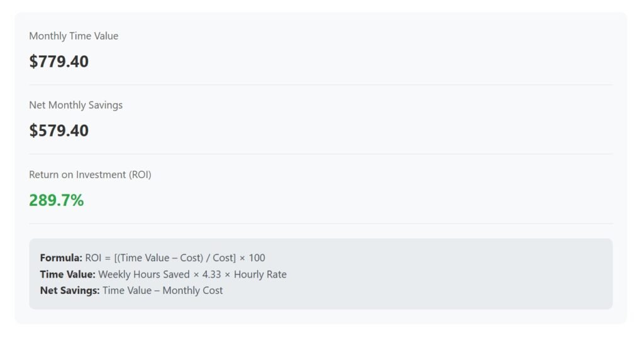Screen dimensions: 644x345
Task: Click the bold Formula: heading
Action: (x=61, y=257)
